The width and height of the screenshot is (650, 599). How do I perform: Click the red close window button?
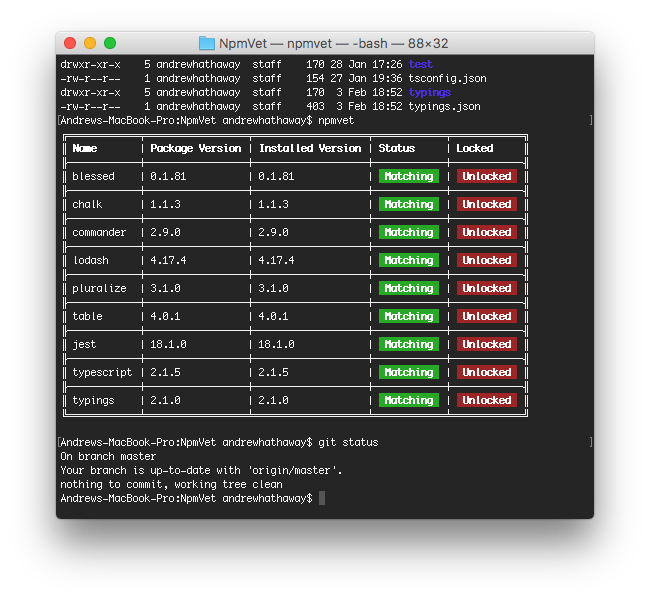[x=70, y=43]
